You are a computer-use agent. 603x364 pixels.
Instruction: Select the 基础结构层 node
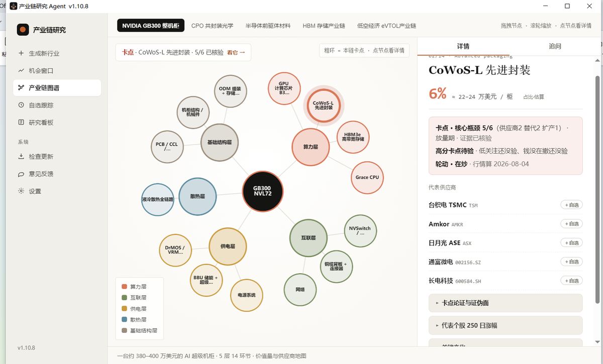pyautogui.click(x=220, y=143)
